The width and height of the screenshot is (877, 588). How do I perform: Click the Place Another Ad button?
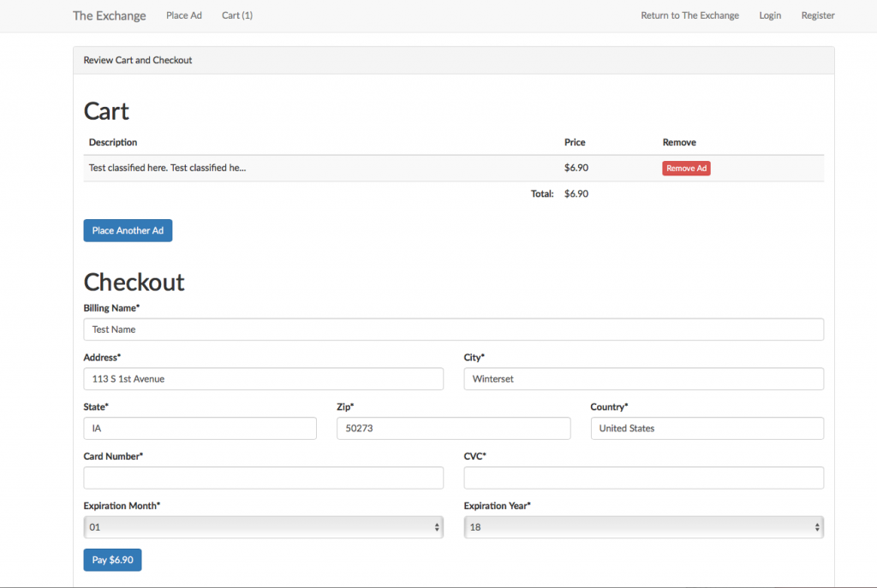pos(128,230)
